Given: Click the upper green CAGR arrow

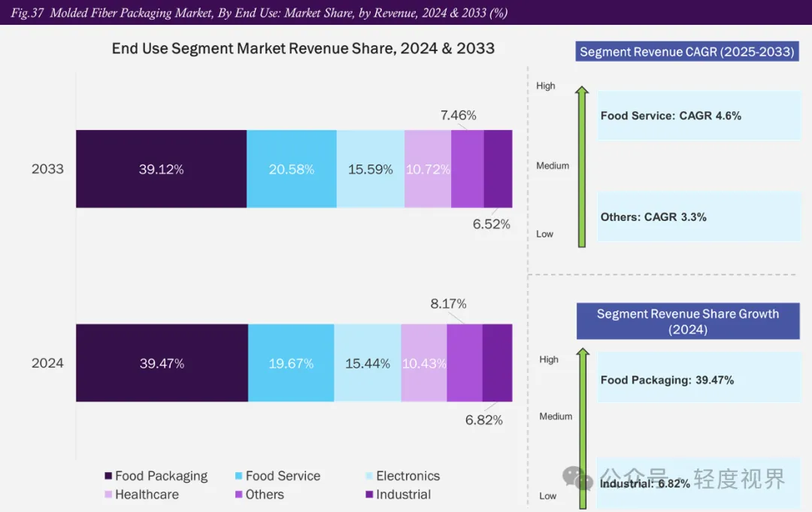Looking at the screenshot, I should 581,167.
